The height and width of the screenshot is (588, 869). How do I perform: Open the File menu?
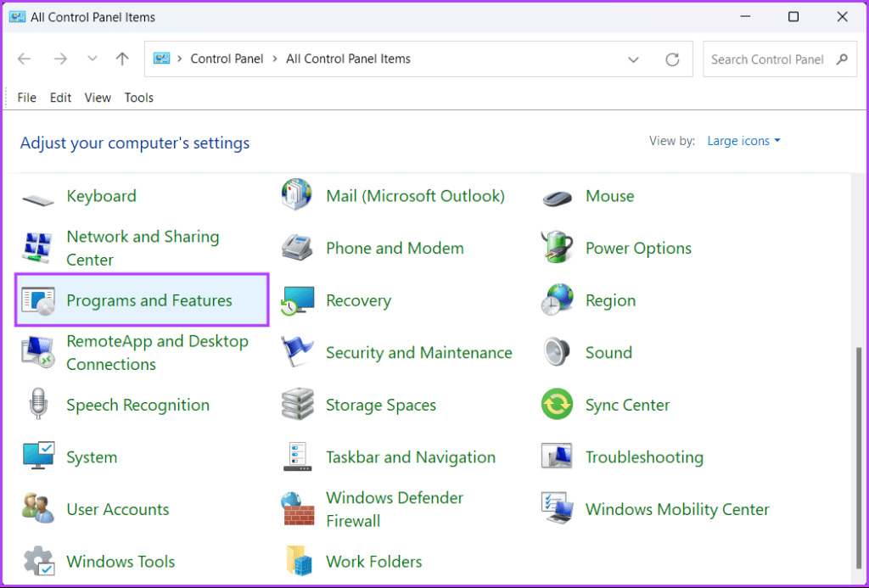coord(27,98)
